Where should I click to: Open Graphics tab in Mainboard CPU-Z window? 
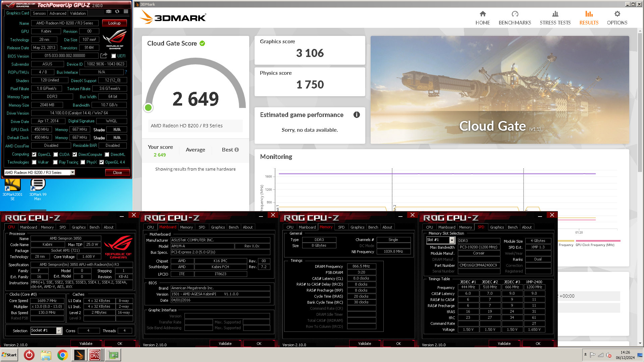coord(218,227)
